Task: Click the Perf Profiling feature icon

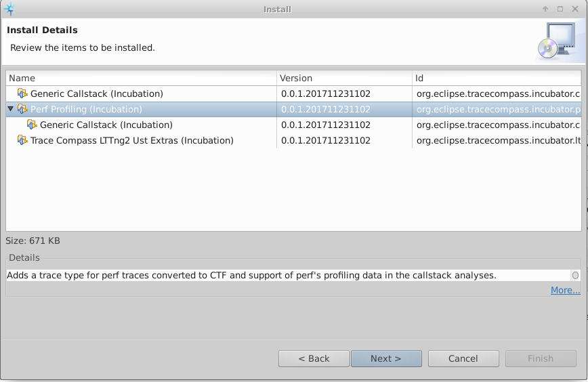Action: tap(22, 109)
